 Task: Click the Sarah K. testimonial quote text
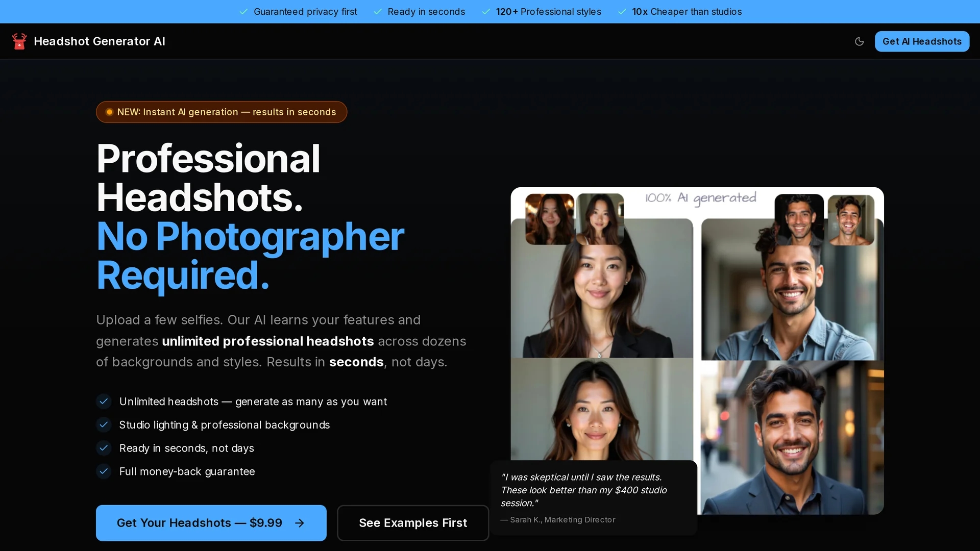584,490
